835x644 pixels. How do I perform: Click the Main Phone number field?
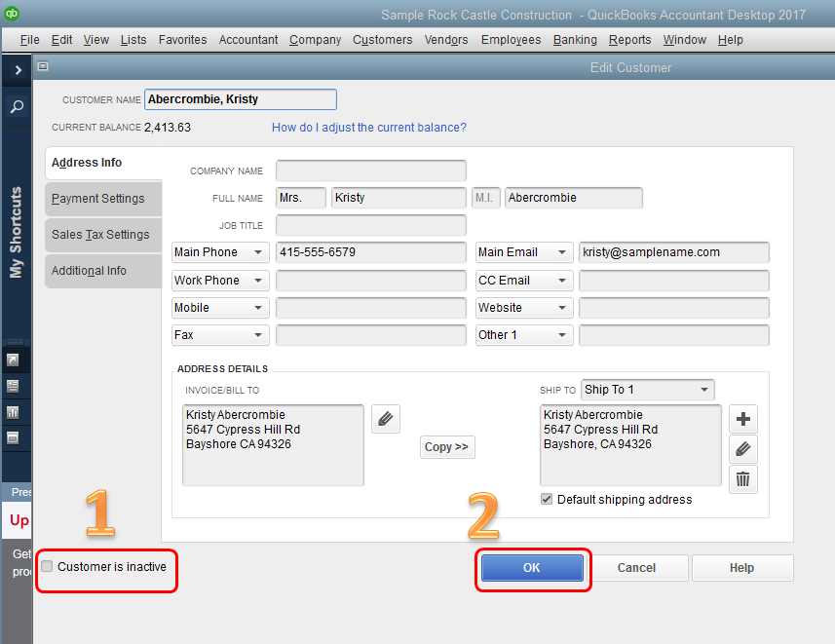point(371,252)
